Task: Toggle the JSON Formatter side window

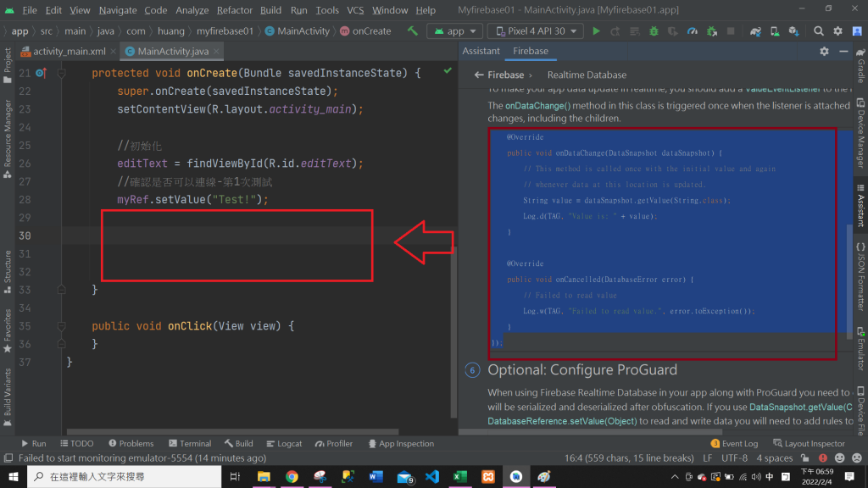Action: tap(861, 277)
